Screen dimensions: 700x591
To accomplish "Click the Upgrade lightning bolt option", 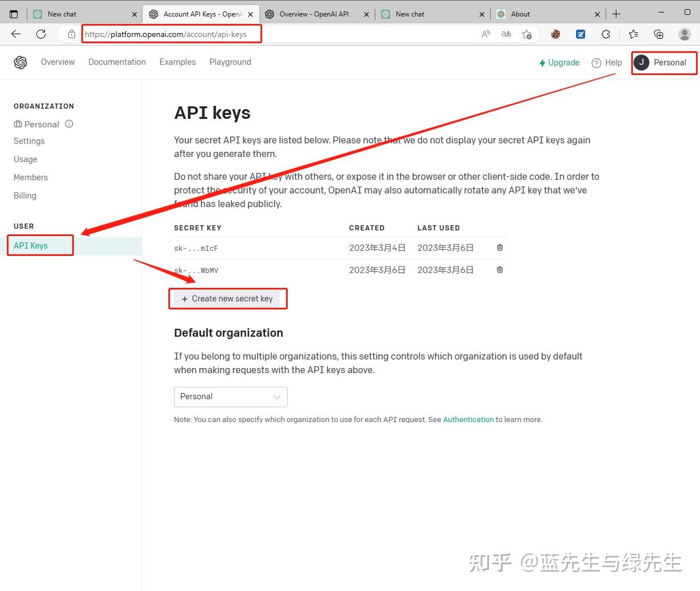I will [559, 63].
